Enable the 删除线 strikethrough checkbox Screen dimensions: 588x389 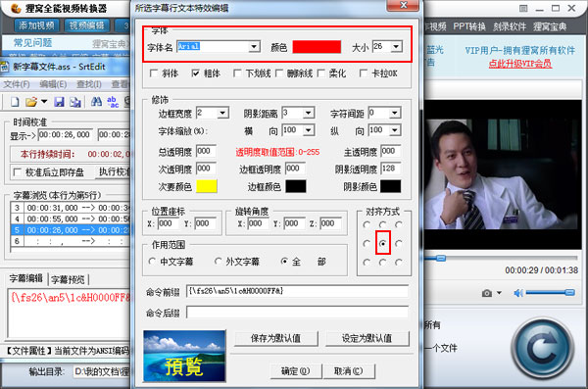point(279,73)
